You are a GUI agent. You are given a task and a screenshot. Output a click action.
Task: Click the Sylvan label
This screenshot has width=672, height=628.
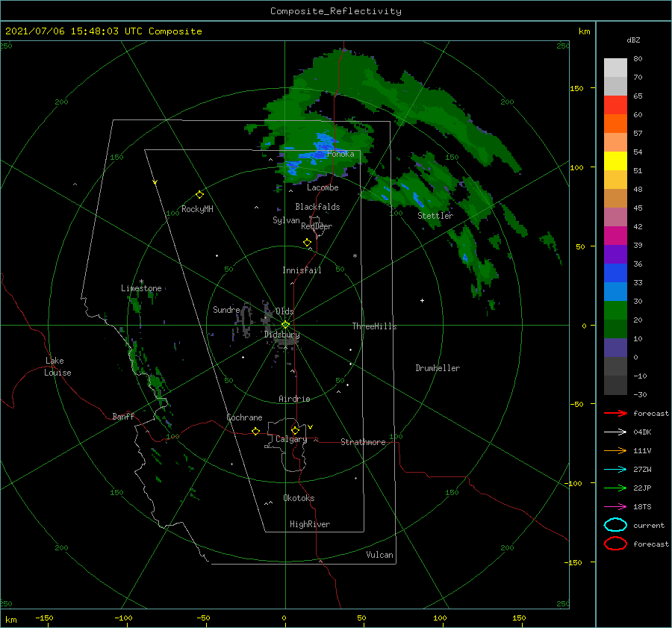(x=286, y=220)
